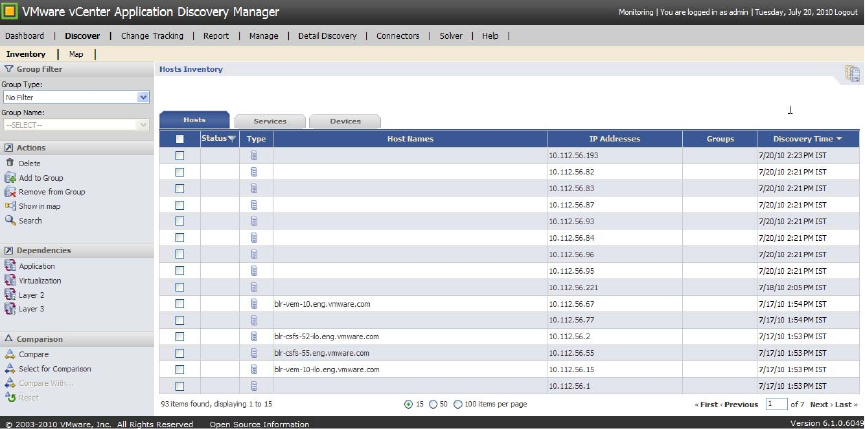Open the Solver menu
This screenshot has width=865, height=429.
pyautogui.click(x=451, y=36)
